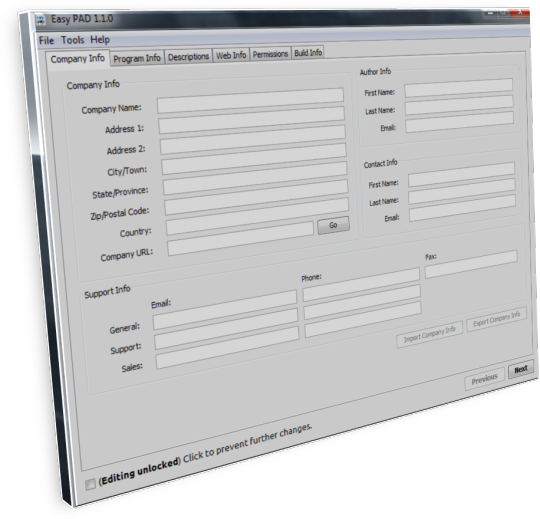Click Contact Info First Name field
This screenshot has width=540, height=519.
pos(461,175)
